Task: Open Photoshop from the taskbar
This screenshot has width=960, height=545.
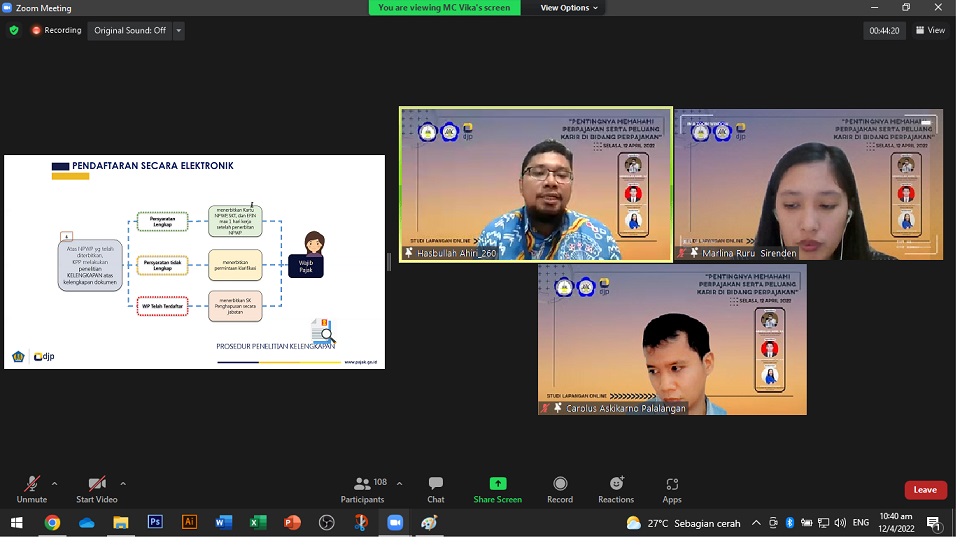Action: pyautogui.click(x=155, y=522)
